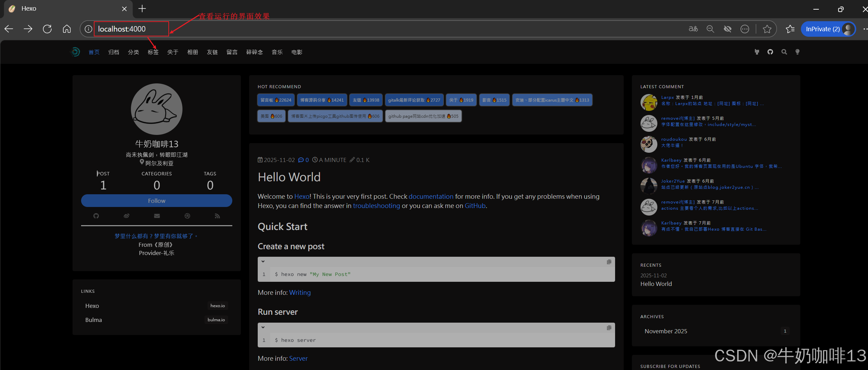Open Bulma link in Links widget

(x=156, y=320)
